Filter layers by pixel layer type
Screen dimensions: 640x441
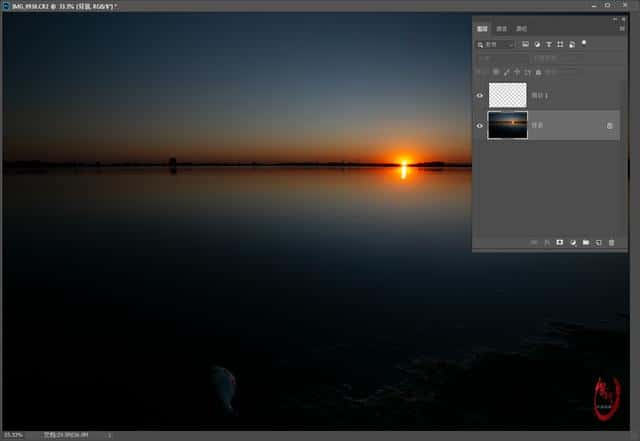(525, 45)
